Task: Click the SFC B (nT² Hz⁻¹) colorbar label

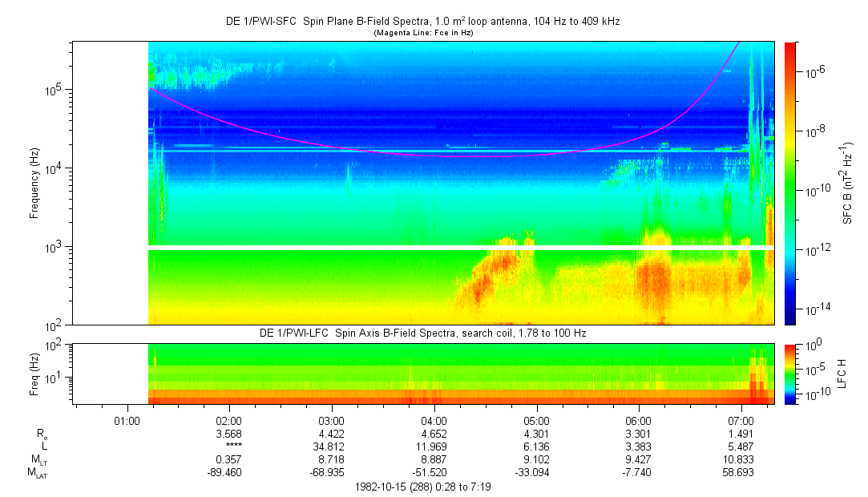Action: tap(847, 183)
